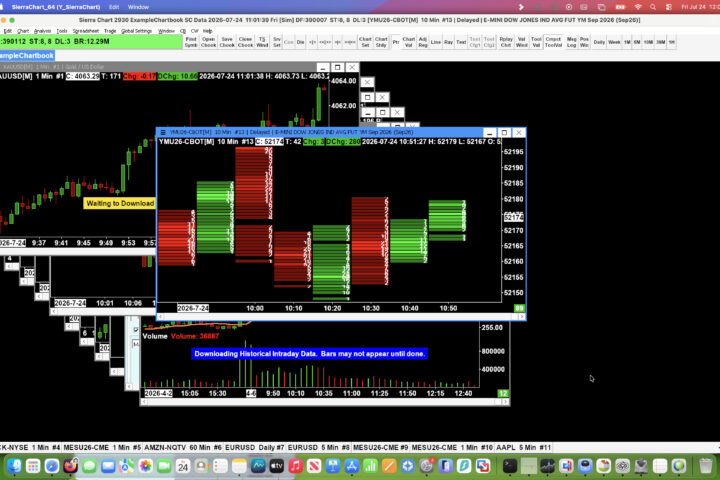Select the ExampleChartbook tab
720x480 pixels.
(x=27, y=56)
